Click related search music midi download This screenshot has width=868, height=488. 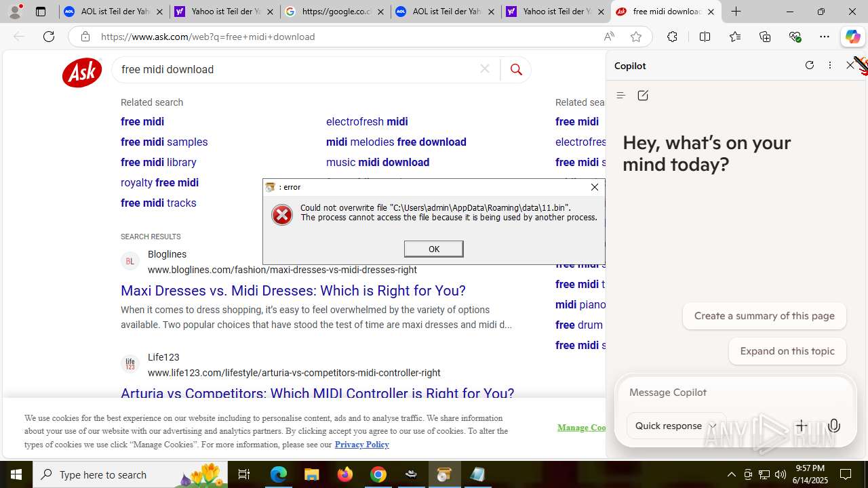378,162
